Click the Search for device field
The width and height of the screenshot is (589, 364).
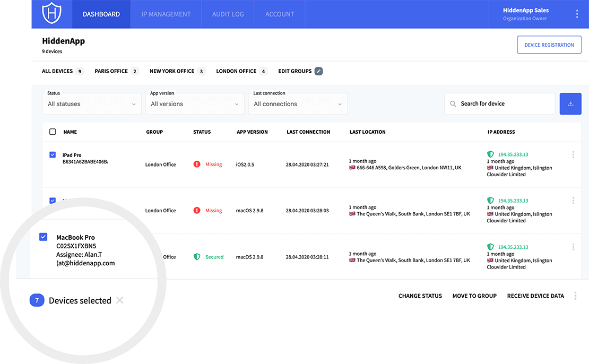[x=500, y=103]
